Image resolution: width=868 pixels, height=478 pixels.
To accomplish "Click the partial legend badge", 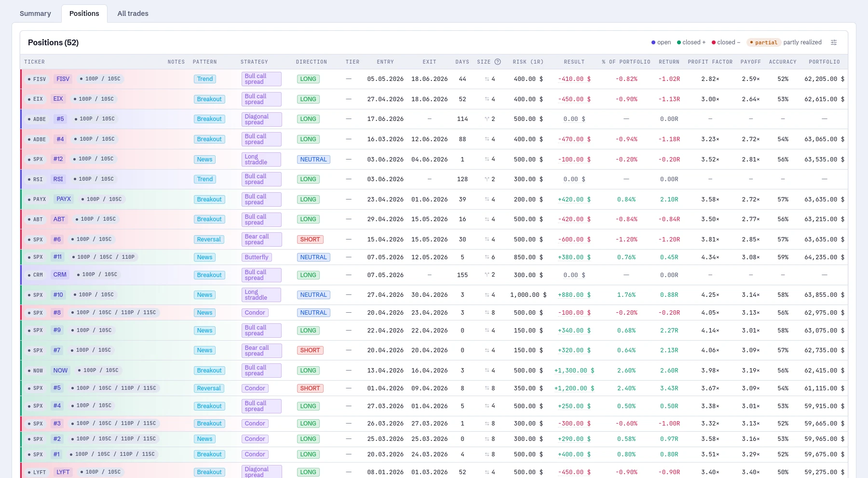I will click(x=763, y=42).
